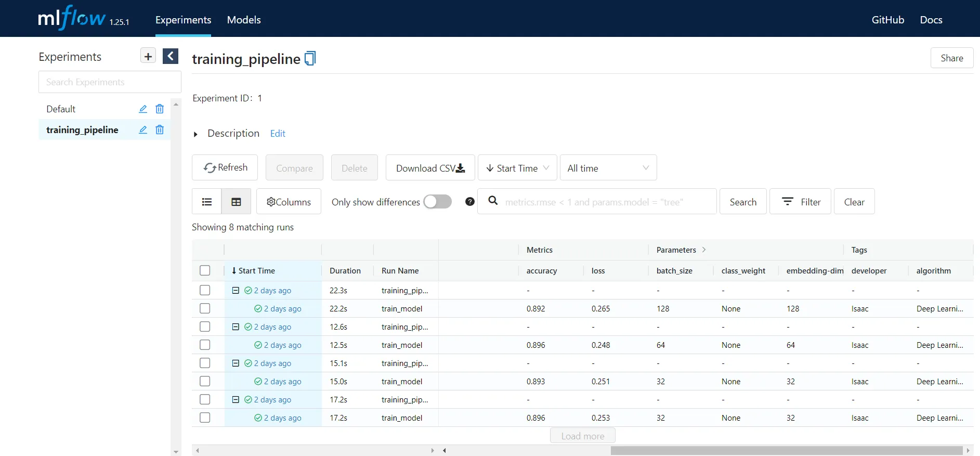Click status icon of 17.2s train_model run
Screen dimensions: 980x456
click(x=258, y=418)
